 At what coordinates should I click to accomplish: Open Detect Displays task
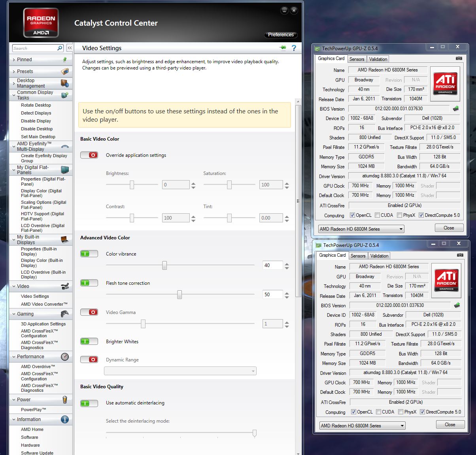pos(36,113)
